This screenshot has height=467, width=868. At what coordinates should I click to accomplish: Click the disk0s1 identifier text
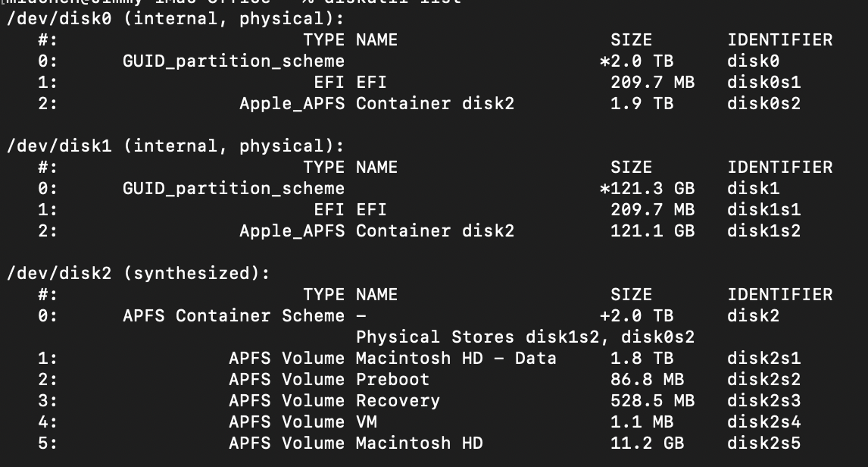click(x=763, y=83)
